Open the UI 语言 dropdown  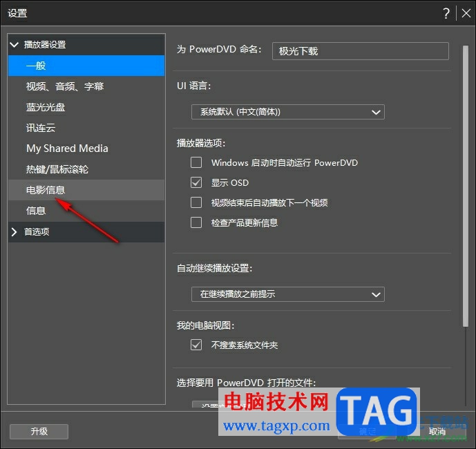point(288,112)
